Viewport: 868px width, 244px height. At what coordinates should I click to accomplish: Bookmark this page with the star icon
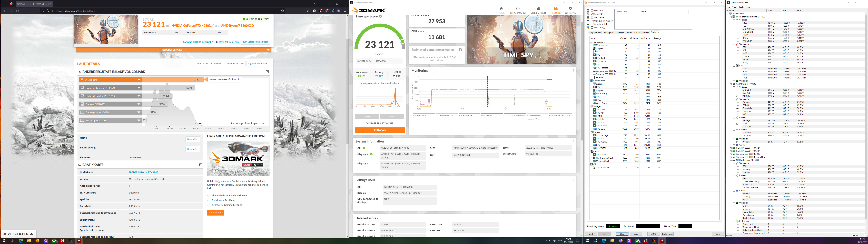pos(282,11)
